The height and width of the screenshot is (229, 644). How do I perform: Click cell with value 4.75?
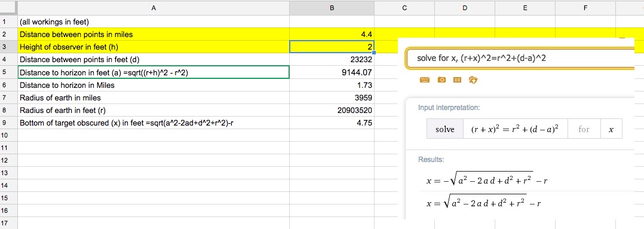point(332,123)
